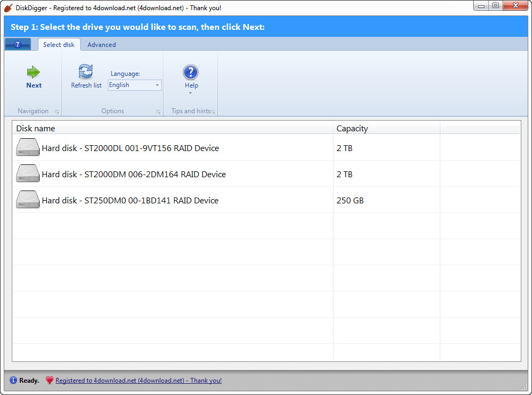Switch to the Advanced tab
The width and height of the screenshot is (532, 395).
(101, 45)
